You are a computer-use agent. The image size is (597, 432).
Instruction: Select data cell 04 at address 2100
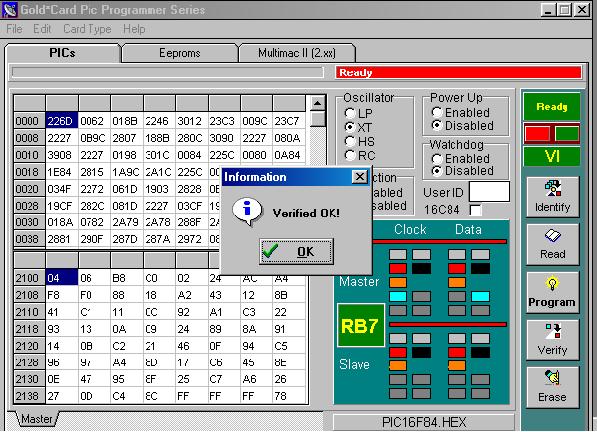pyautogui.click(x=62, y=278)
